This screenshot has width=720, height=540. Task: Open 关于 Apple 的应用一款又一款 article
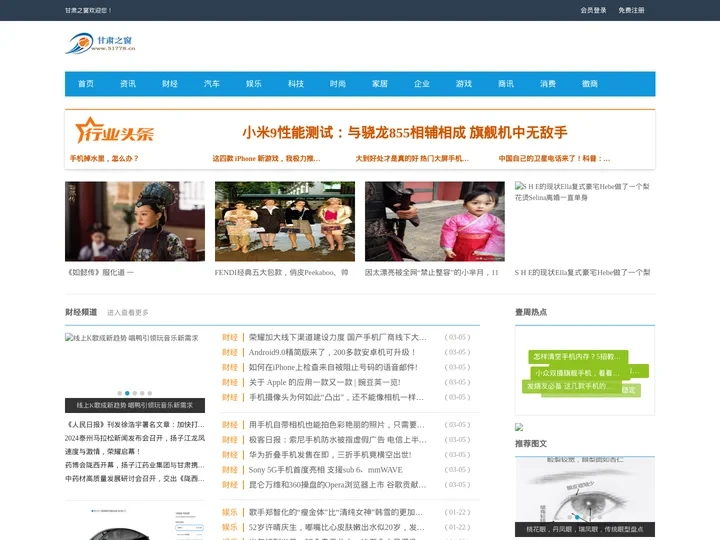[325, 382]
